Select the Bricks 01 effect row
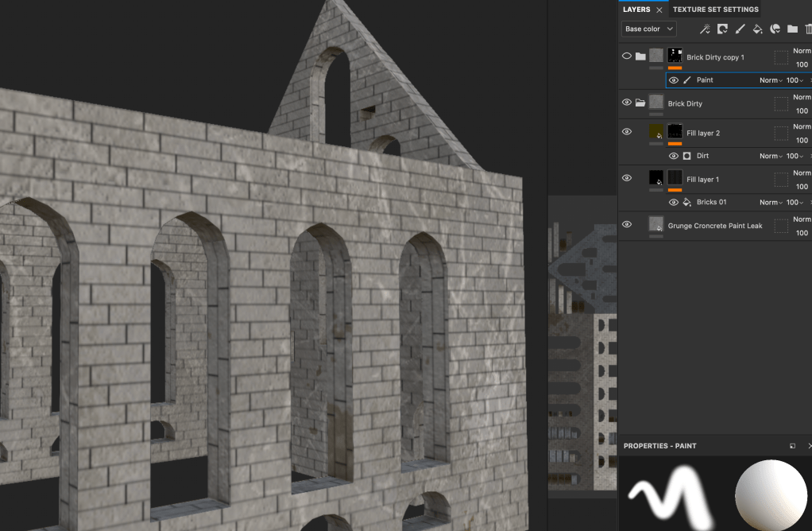This screenshot has height=531, width=812. pos(711,202)
